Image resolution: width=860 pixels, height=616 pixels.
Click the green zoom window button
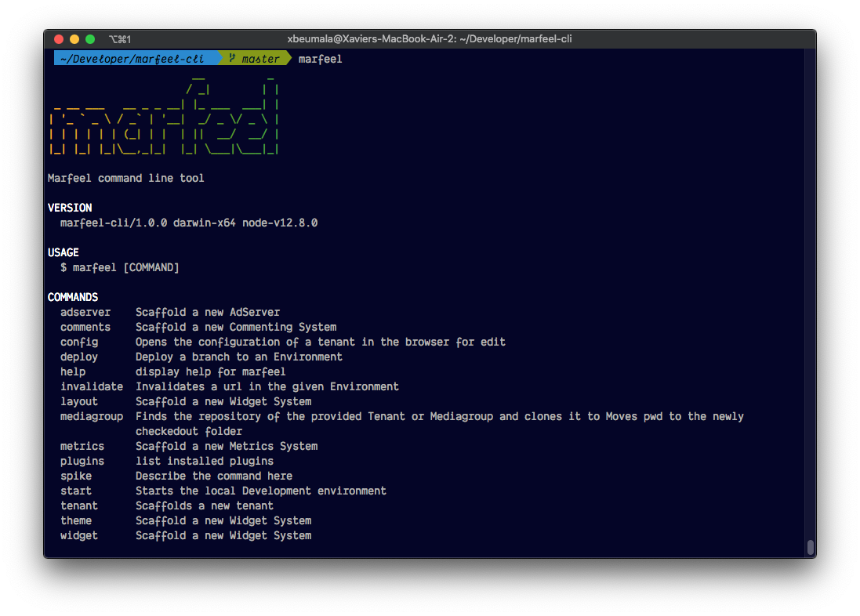coord(90,39)
